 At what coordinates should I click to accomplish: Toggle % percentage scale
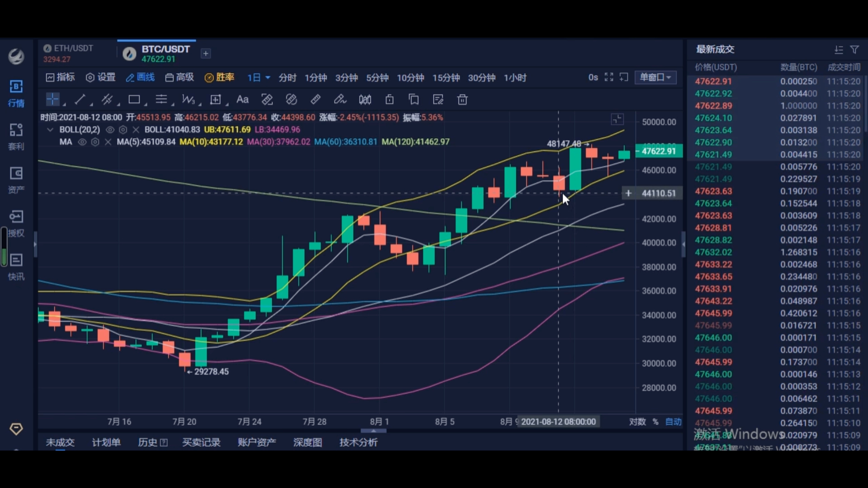point(656,422)
